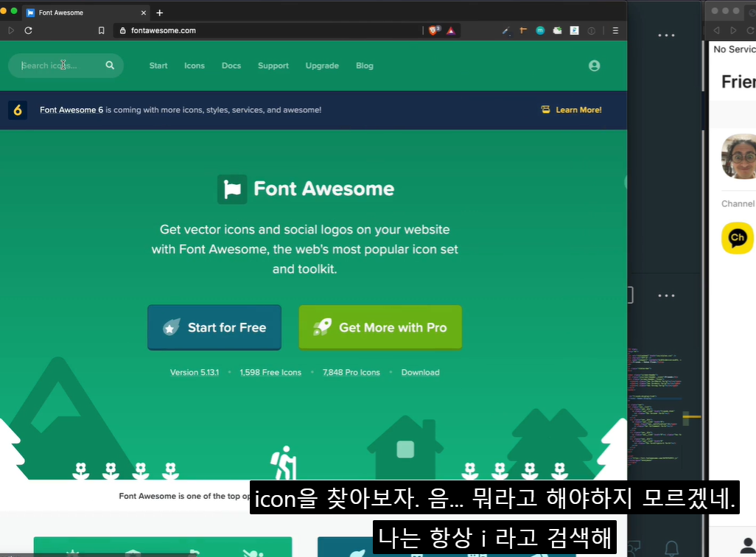The height and width of the screenshot is (557, 756).
Task: Open the 1,598 Free Icons link
Action: tap(270, 372)
